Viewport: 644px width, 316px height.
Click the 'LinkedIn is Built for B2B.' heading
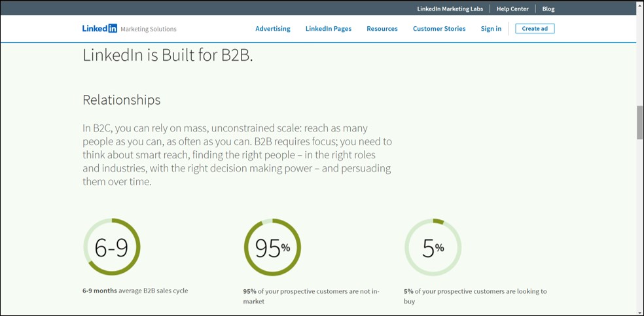168,56
